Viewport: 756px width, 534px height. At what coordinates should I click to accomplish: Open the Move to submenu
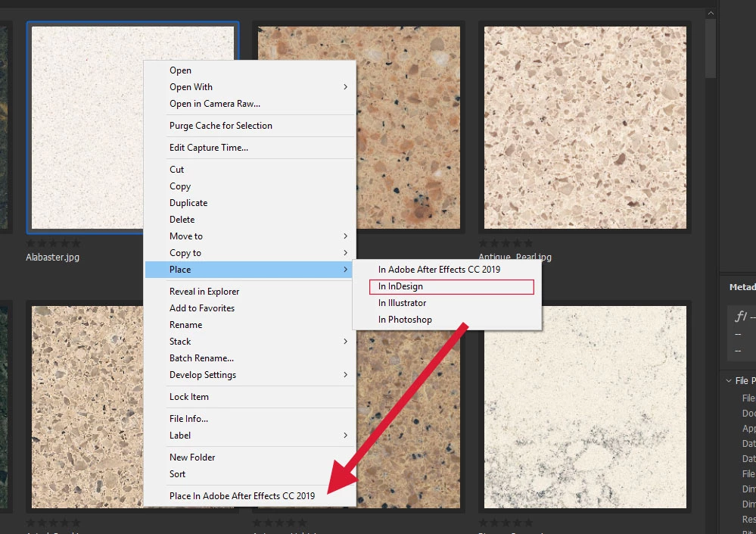tap(250, 236)
